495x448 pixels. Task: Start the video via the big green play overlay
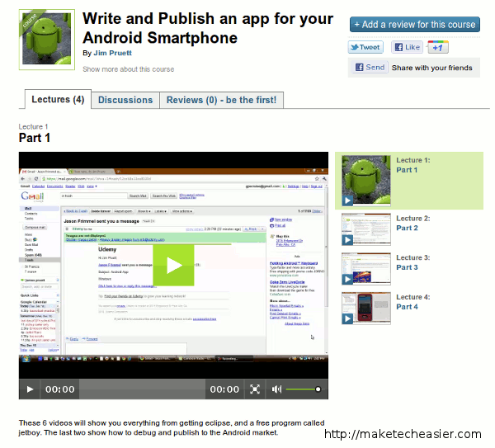[173, 265]
